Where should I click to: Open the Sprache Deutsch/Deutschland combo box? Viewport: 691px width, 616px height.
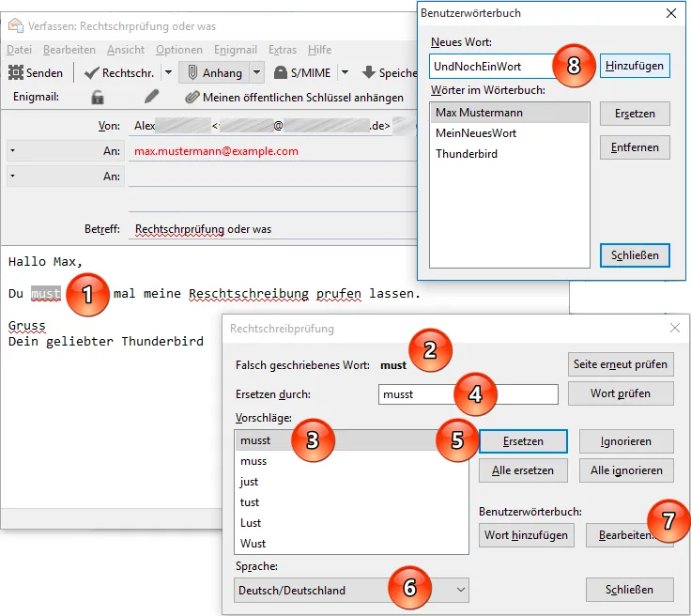pyautogui.click(x=351, y=590)
